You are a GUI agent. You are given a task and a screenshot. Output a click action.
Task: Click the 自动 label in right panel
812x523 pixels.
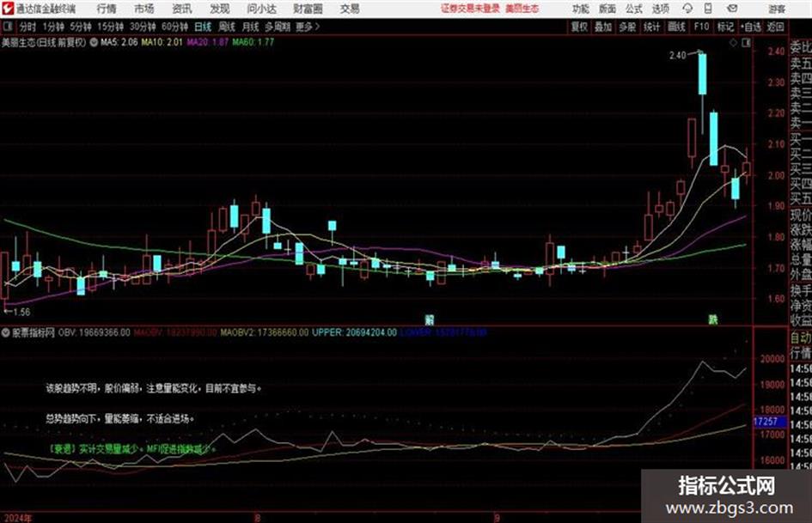[801, 338]
